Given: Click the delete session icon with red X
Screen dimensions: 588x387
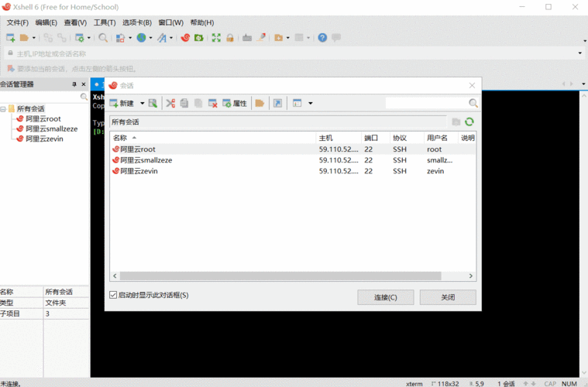Looking at the screenshot, I should (212, 103).
